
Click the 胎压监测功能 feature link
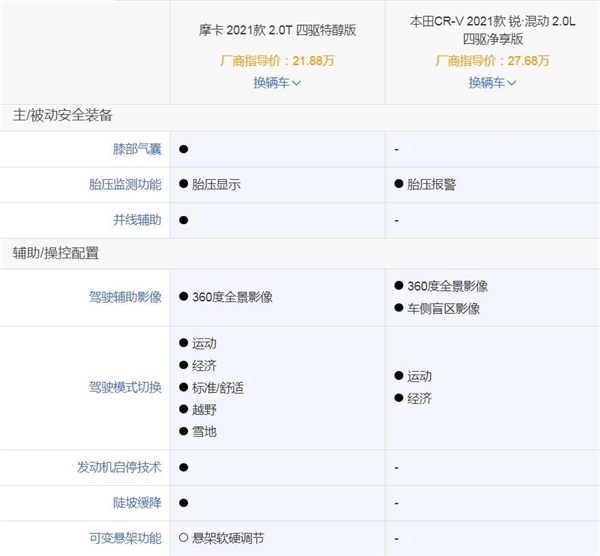124,184
